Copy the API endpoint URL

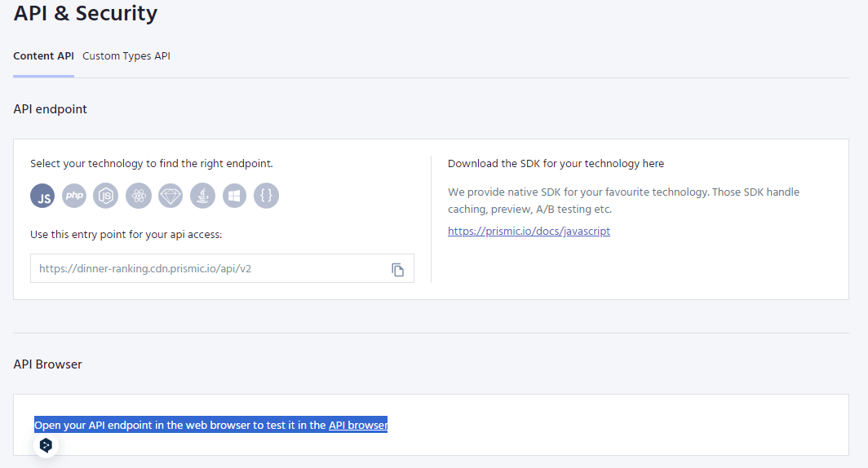(x=397, y=269)
